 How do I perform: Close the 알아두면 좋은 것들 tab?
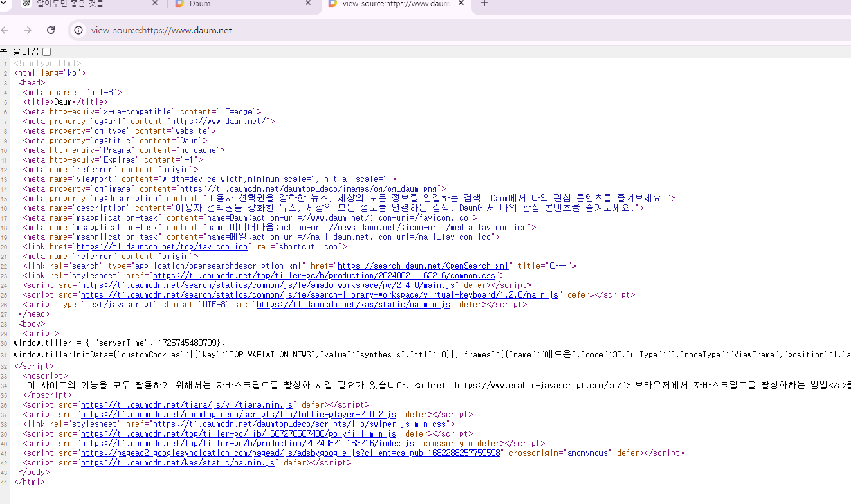[x=155, y=3]
